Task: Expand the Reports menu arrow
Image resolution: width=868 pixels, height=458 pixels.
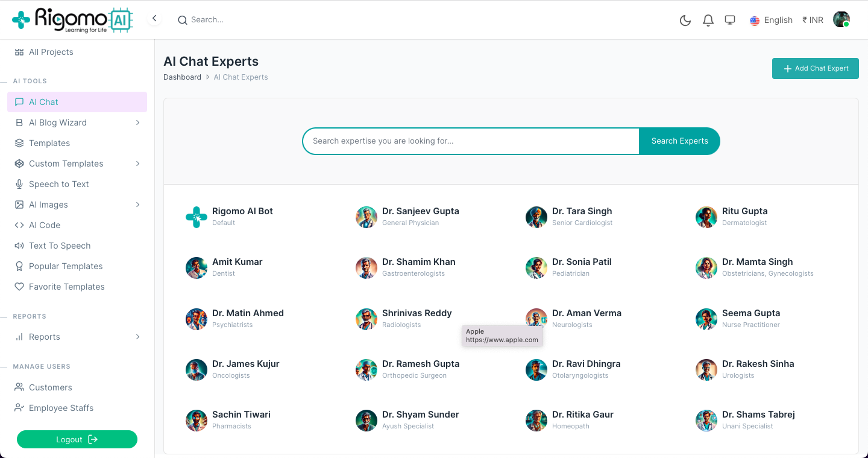Action: coord(137,337)
